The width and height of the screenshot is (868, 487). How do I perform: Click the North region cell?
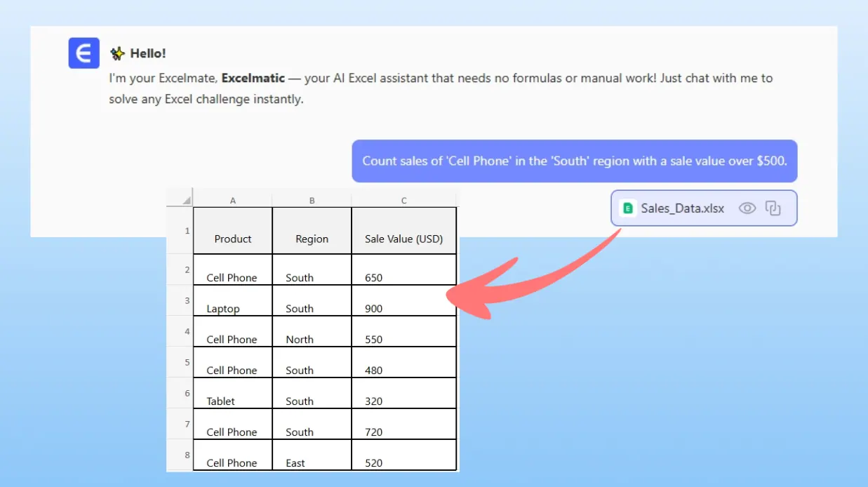click(x=312, y=332)
